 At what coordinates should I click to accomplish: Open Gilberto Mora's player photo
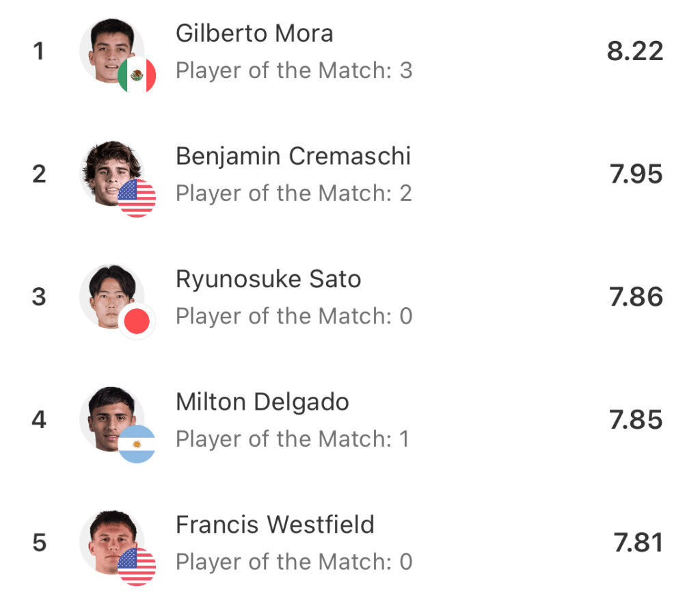pyautogui.click(x=109, y=49)
